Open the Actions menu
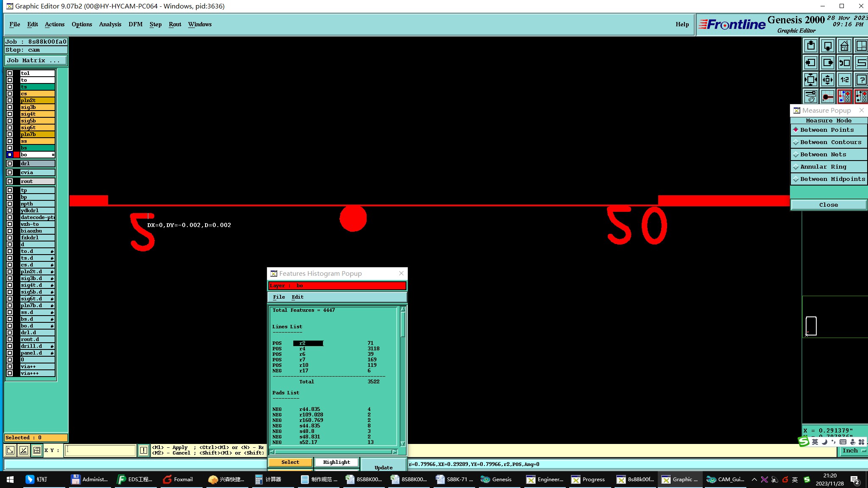The image size is (868, 488). tap(55, 25)
